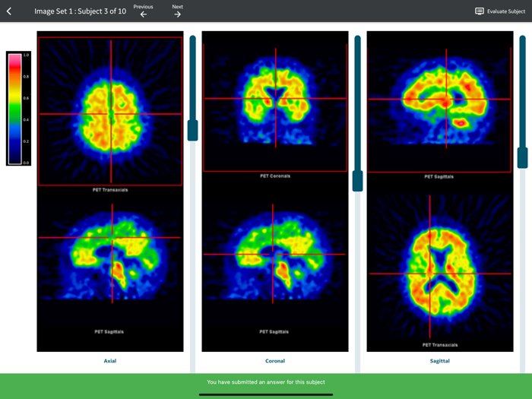Screen dimensions: 532x399
Task: Select the Coronal column label
Action: click(275, 361)
